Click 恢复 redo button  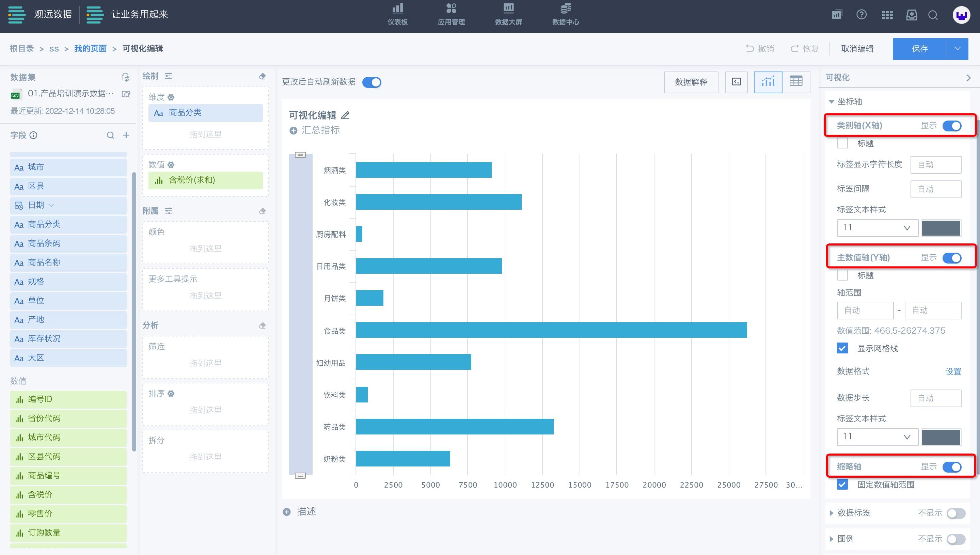coord(805,49)
